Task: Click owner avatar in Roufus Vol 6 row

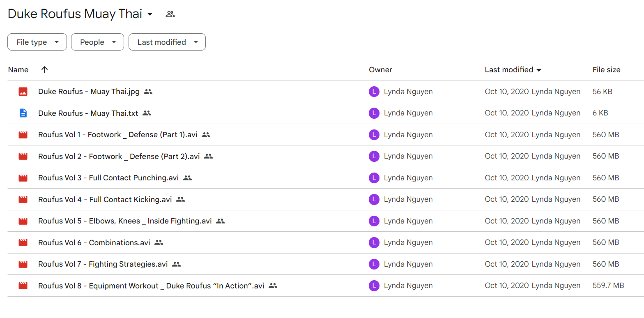Action: 374,242
